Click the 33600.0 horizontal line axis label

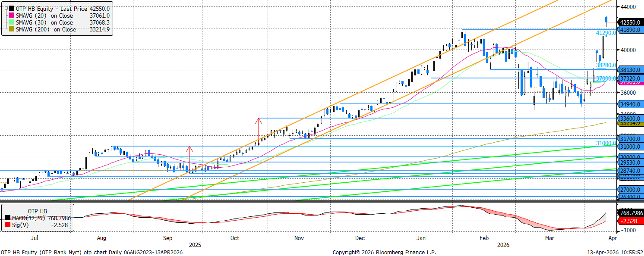tap(631, 118)
